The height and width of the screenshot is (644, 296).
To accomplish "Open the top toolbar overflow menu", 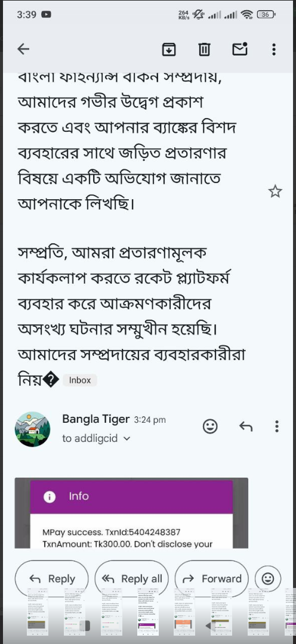I will click(274, 49).
